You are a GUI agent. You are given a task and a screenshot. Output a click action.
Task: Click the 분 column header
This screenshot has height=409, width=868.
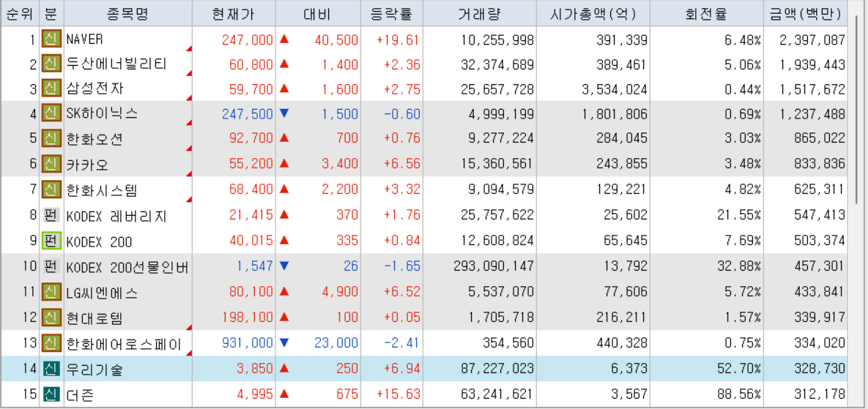(x=51, y=14)
